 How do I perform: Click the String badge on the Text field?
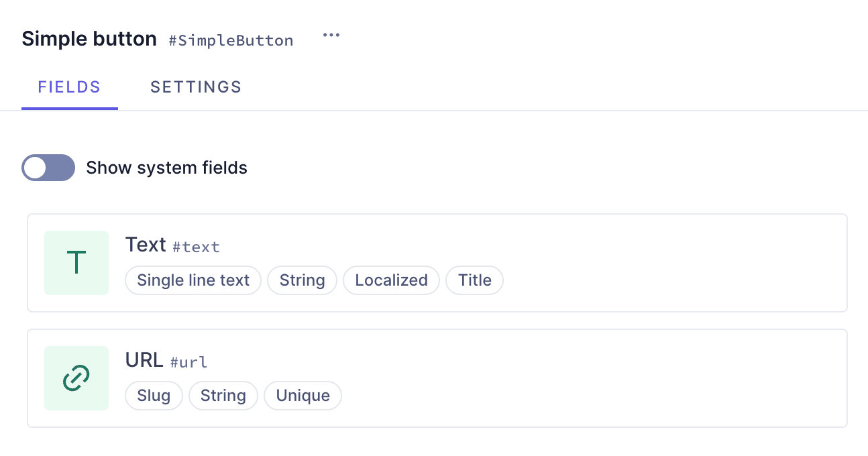302,280
